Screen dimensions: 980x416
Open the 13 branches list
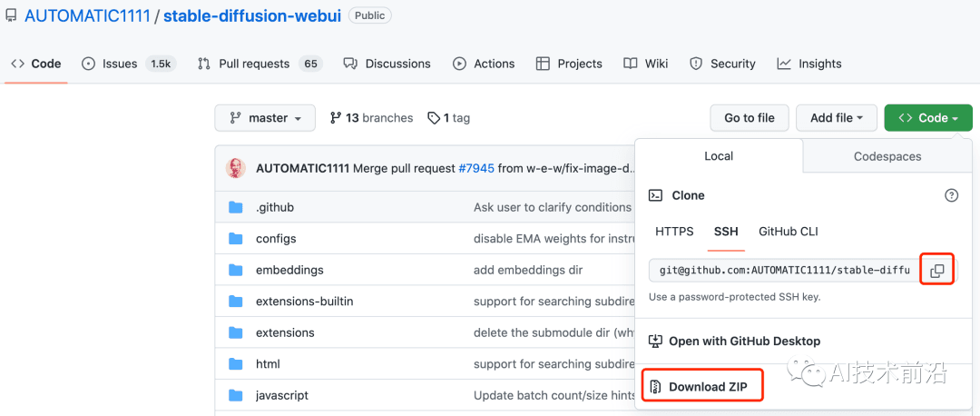tap(371, 118)
